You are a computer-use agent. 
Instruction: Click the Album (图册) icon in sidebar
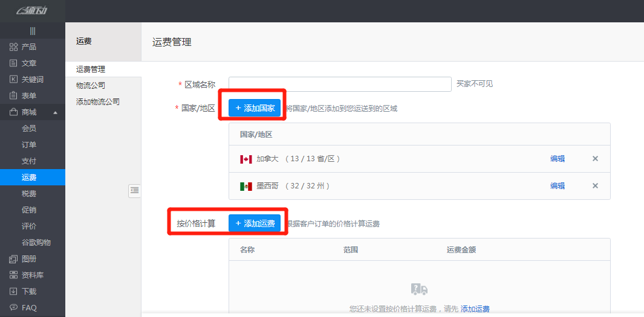coord(13,259)
